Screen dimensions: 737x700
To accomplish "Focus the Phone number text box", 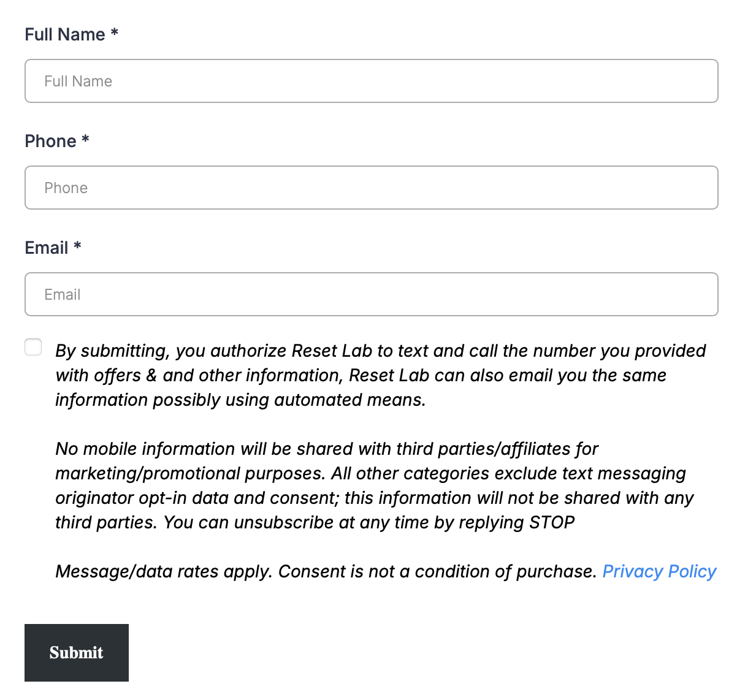I will pos(371,188).
